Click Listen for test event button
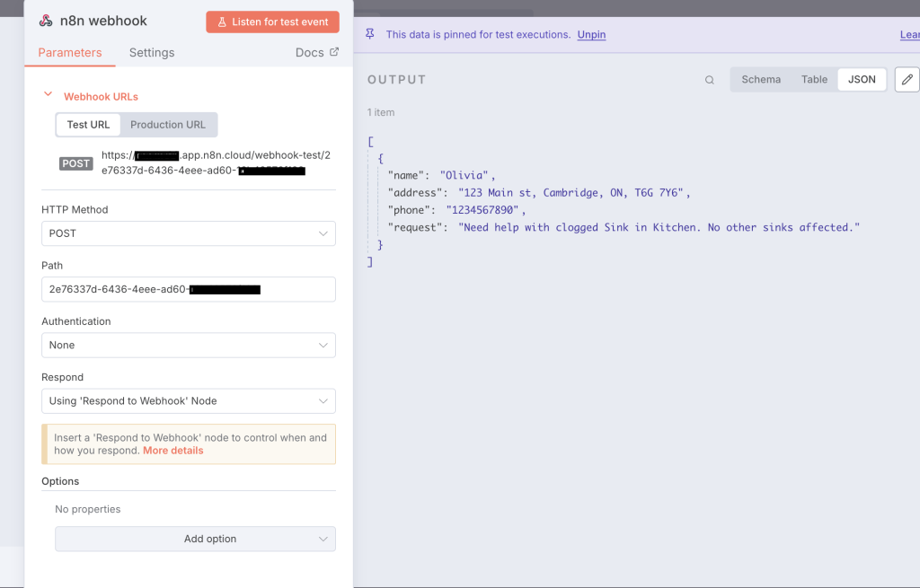The image size is (920, 588). pos(272,22)
